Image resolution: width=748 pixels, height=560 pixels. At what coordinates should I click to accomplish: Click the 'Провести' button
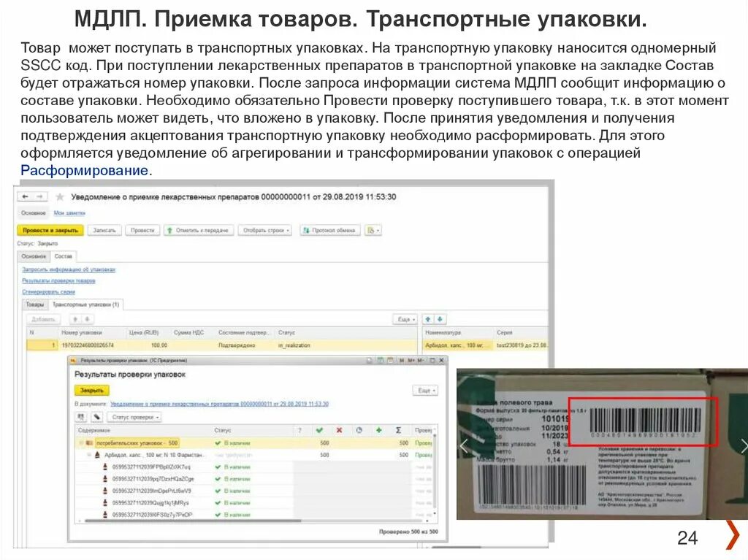pos(142,231)
